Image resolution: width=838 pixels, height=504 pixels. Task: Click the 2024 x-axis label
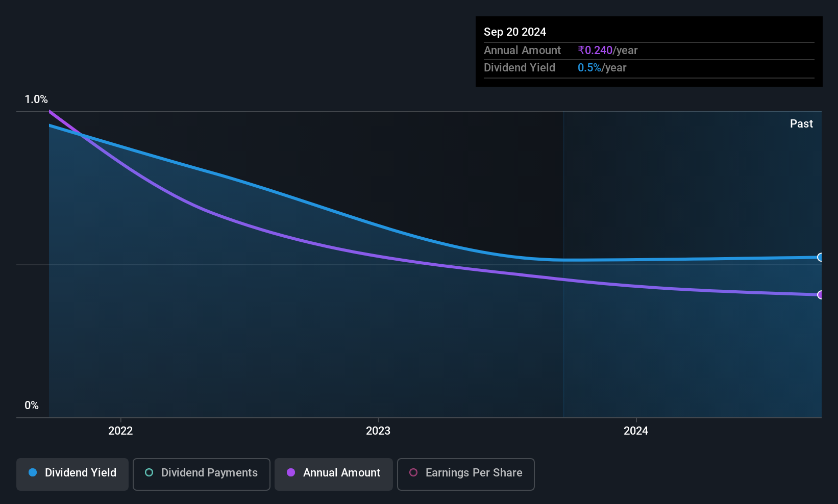(636, 431)
